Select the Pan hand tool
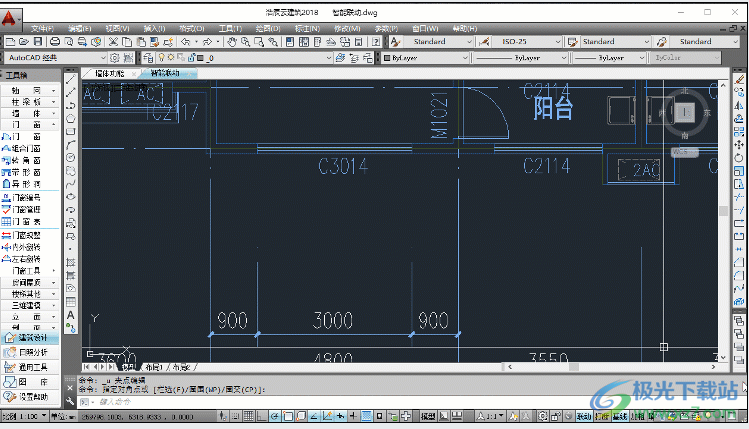The width and height of the screenshot is (749, 429). coord(232,42)
